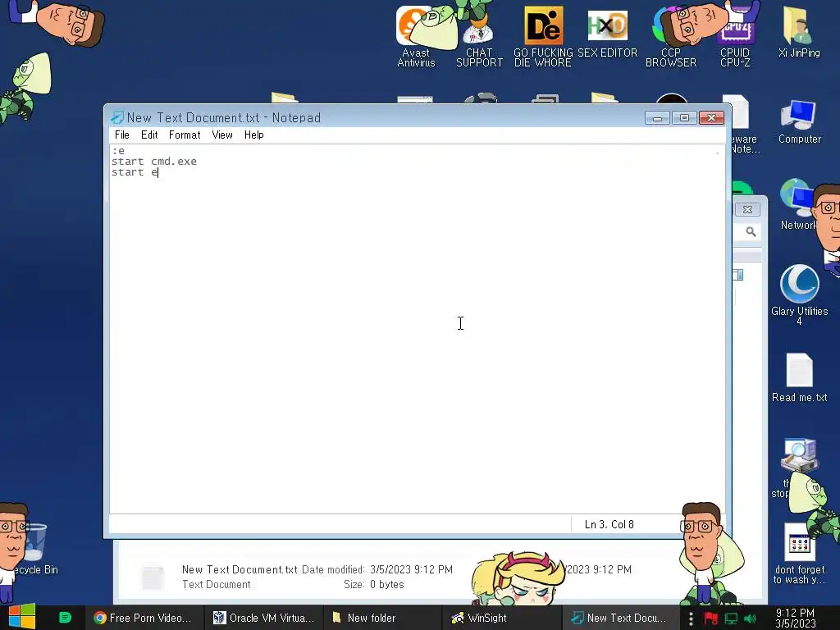840x630 pixels.
Task: Open the volume speaker tray icon
Action: pos(751,619)
